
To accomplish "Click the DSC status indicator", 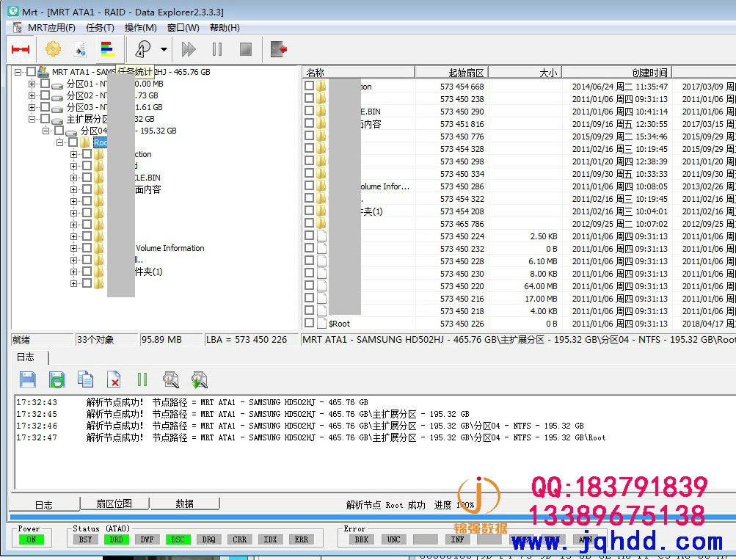I will (x=178, y=539).
